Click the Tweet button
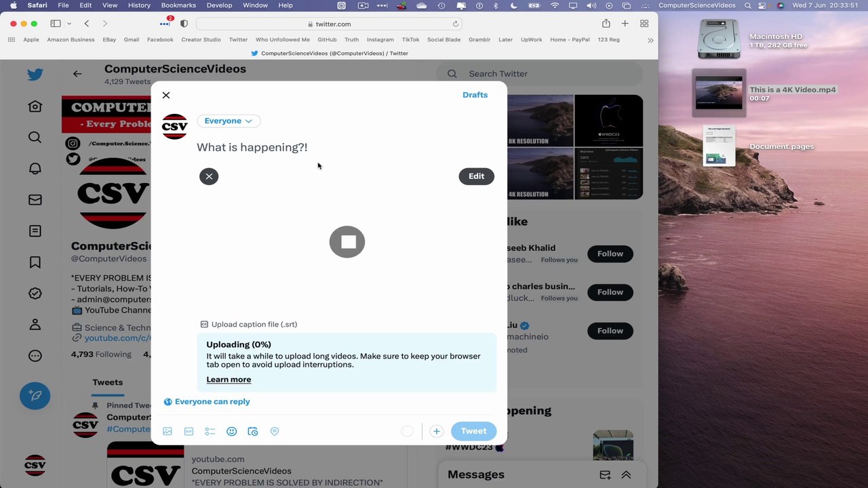Viewport: 868px width, 488px height. [473, 431]
